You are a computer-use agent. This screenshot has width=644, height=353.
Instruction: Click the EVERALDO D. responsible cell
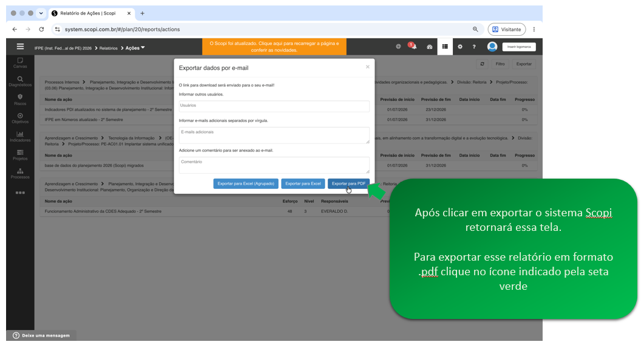[x=334, y=211]
